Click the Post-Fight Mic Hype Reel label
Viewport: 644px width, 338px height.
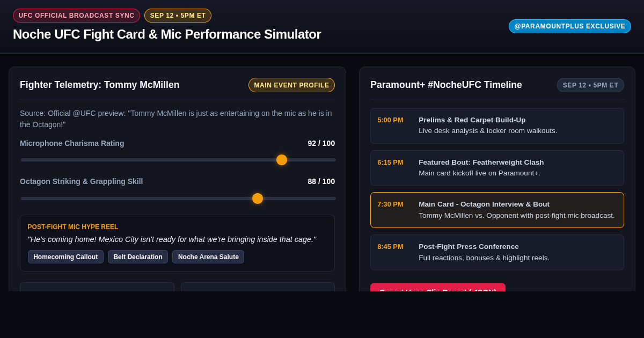pos(73,227)
